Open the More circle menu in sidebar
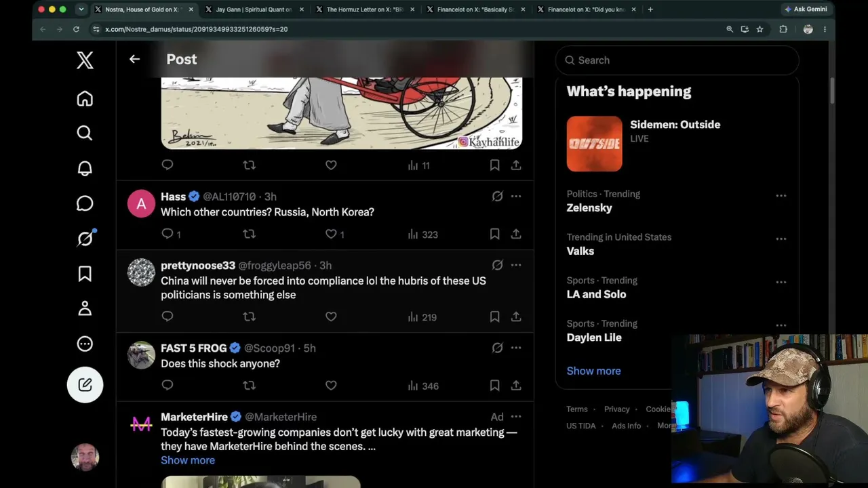Image resolution: width=868 pixels, height=488 pixels. (x=85, y=344)
